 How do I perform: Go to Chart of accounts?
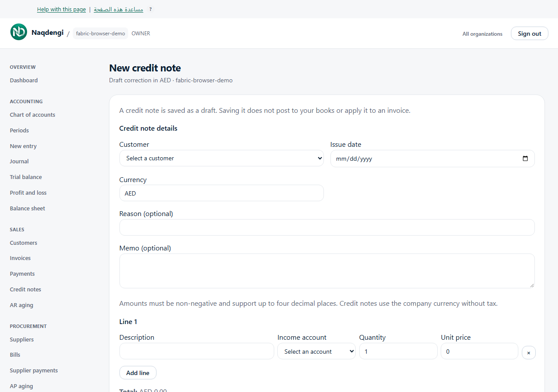click(x=32, y=115)
